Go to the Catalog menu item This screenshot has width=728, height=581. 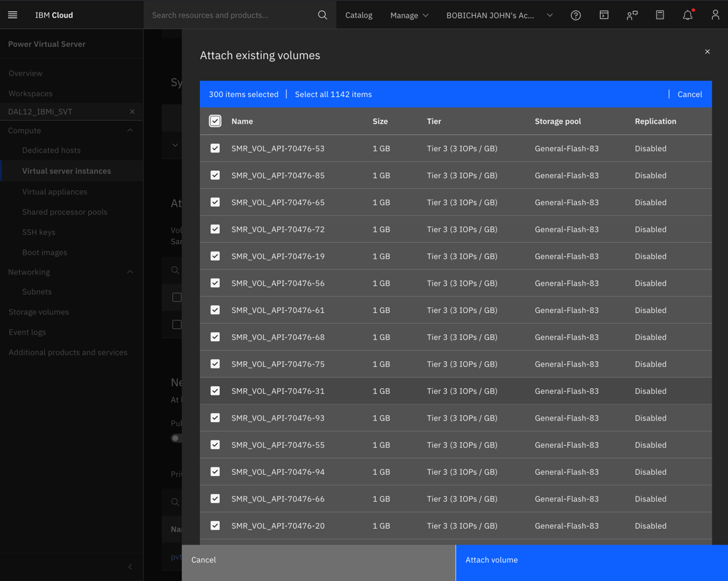[358, 15]
